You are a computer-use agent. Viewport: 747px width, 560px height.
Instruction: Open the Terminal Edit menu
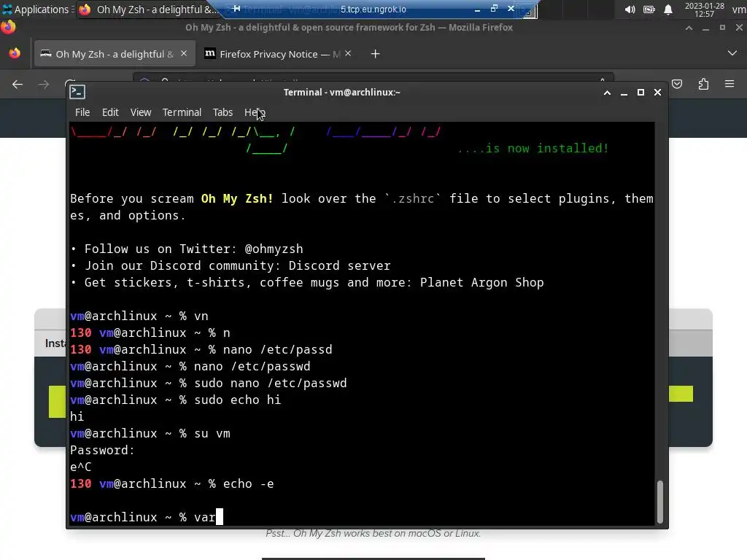pos(110,112)
